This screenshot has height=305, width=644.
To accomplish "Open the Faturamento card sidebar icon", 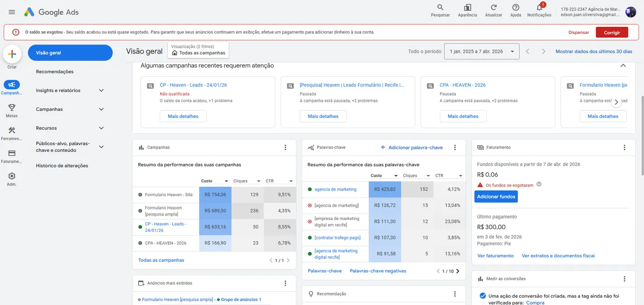I will [x=12, y=153].
